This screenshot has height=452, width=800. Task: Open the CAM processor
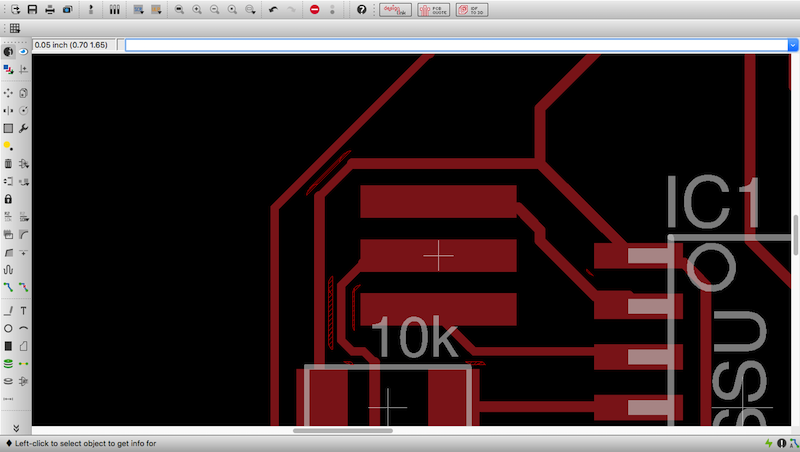click(67, 10)
